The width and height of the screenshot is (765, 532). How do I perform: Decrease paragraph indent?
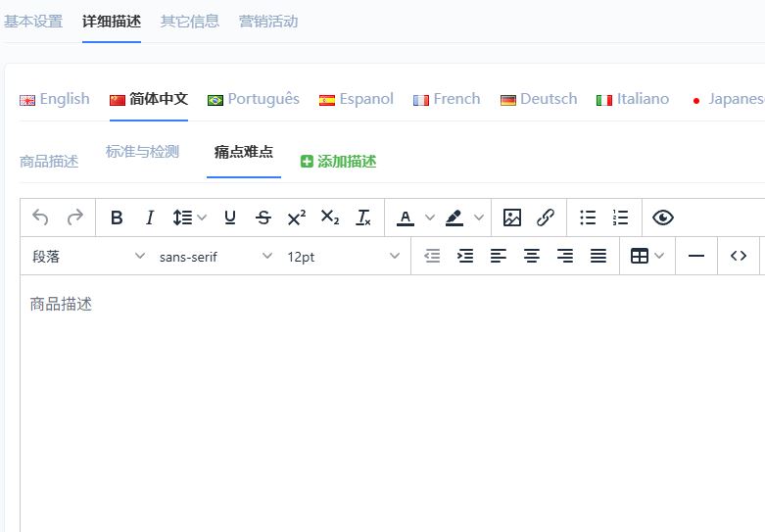click(432, 256)
